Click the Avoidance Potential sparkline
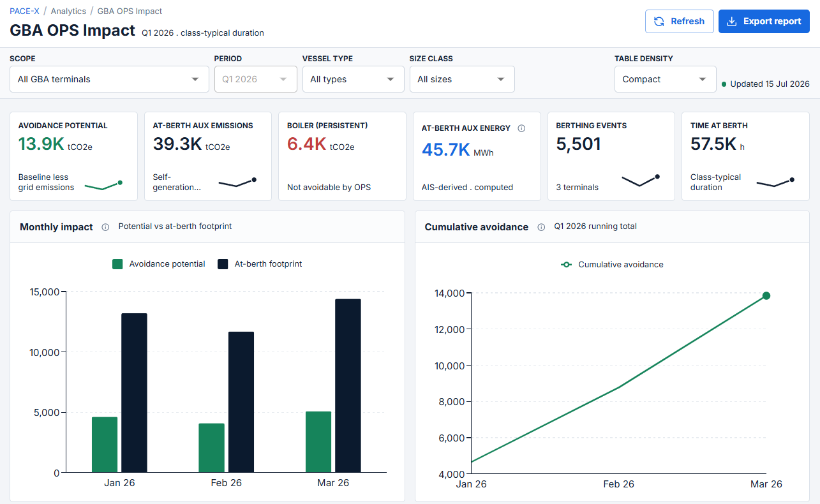 103,185
